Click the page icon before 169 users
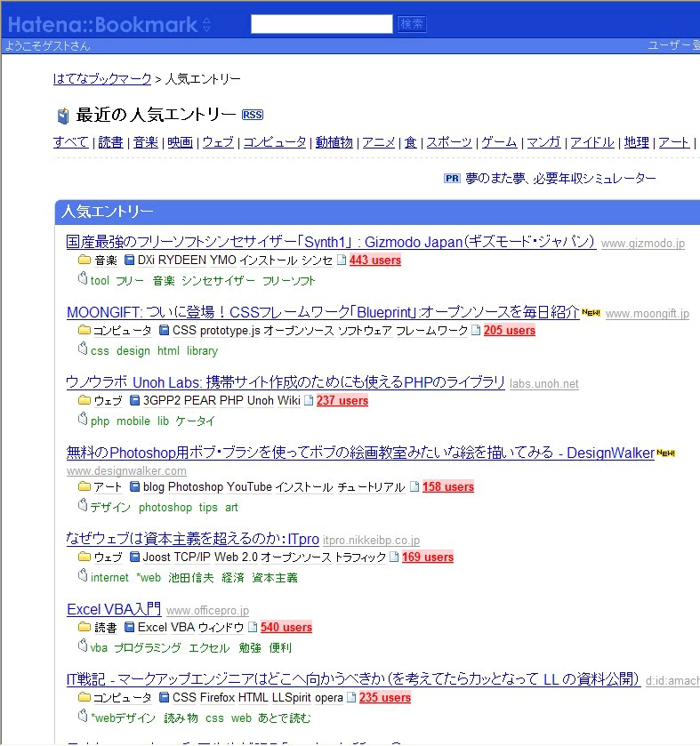700x746 pixels. 394,557
